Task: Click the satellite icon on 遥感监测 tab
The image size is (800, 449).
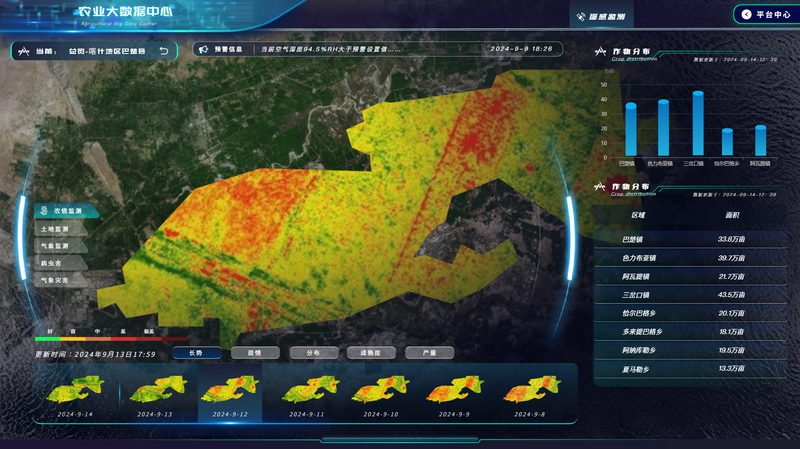Action: coord(581,17)
